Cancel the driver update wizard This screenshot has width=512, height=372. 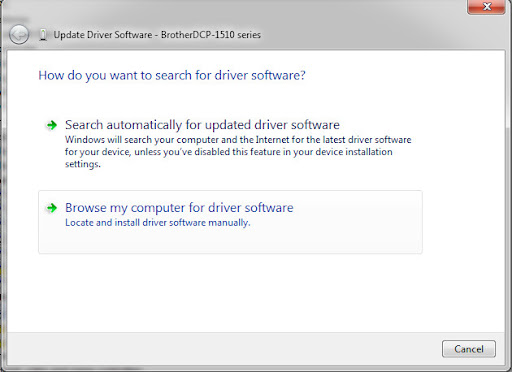(469, 349)
